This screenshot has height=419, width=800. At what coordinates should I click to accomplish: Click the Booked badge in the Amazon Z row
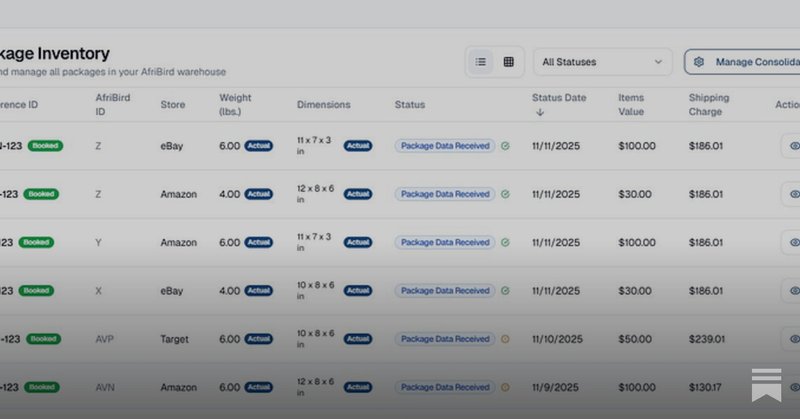tap(41, 194)
